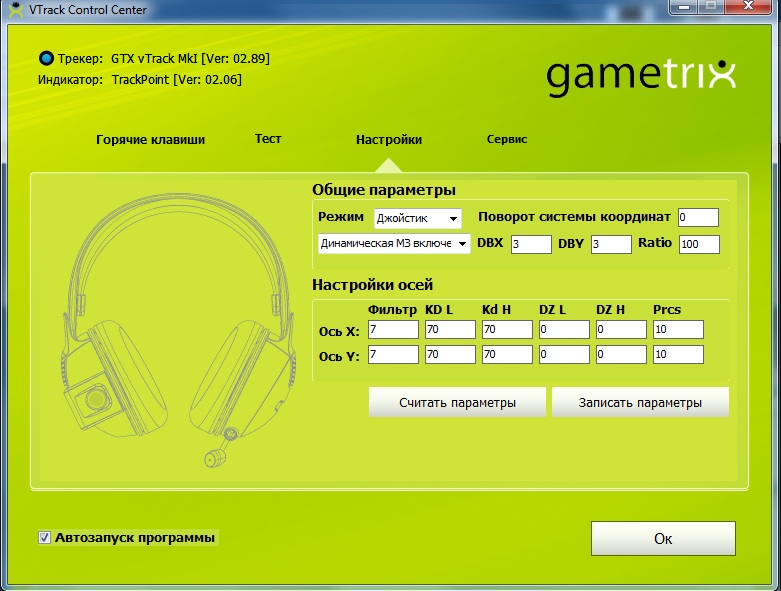
Task: Confirm with the Ок button
Action: pos(663,538)
